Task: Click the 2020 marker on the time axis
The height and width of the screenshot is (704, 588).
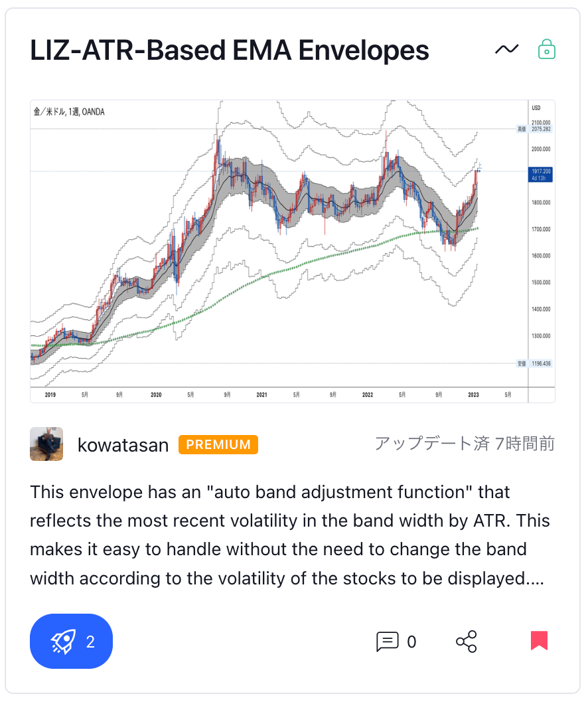Action: click(156, 395)
